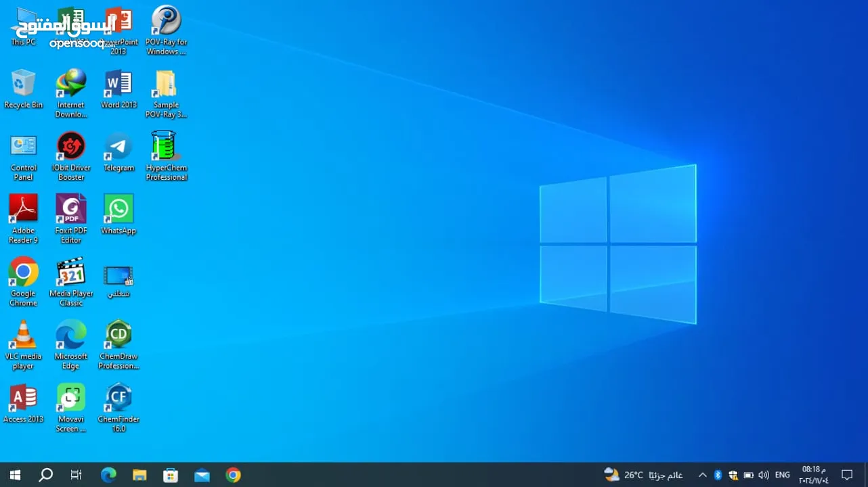This screenshot has height=487, width=868.
Task: Open the Recycle Bin desktop icon
Action: click(23, 89)
